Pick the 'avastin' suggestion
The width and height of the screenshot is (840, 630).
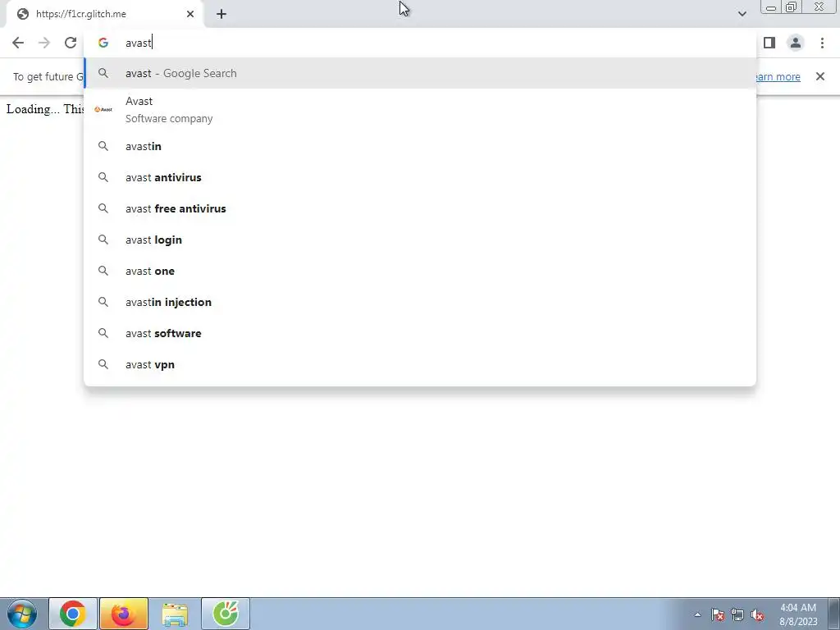pos(420,146)
